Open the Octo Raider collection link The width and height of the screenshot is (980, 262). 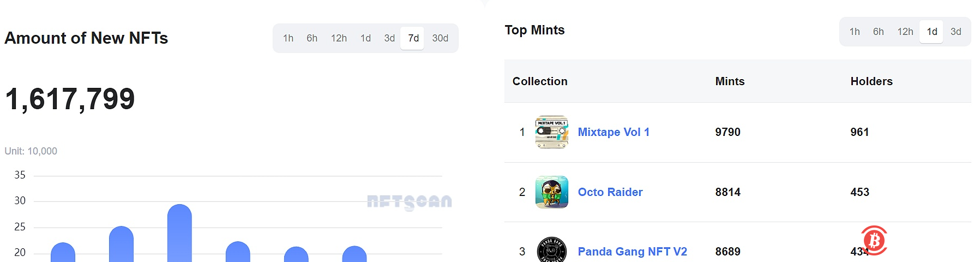coord(610,192)
